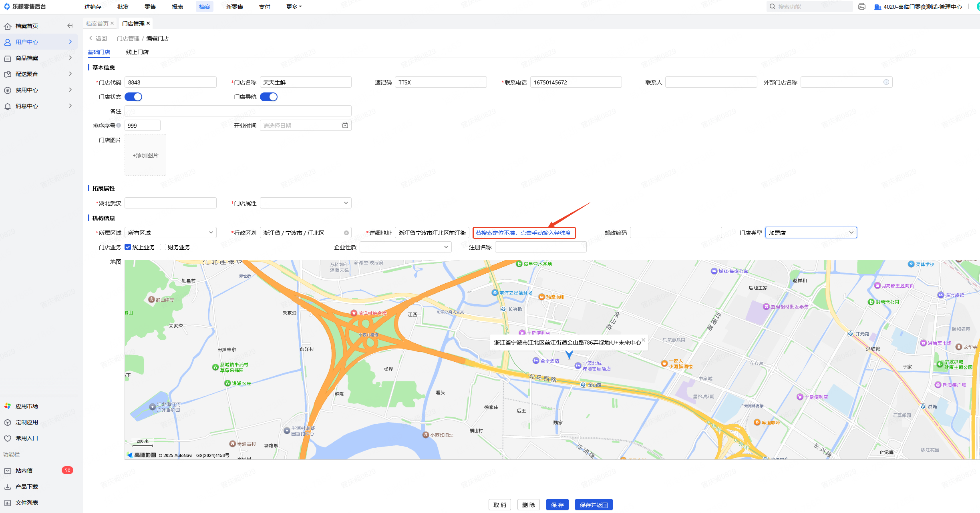Close the map address popup
Screen dimensions: 980x513
pos(644,340)
